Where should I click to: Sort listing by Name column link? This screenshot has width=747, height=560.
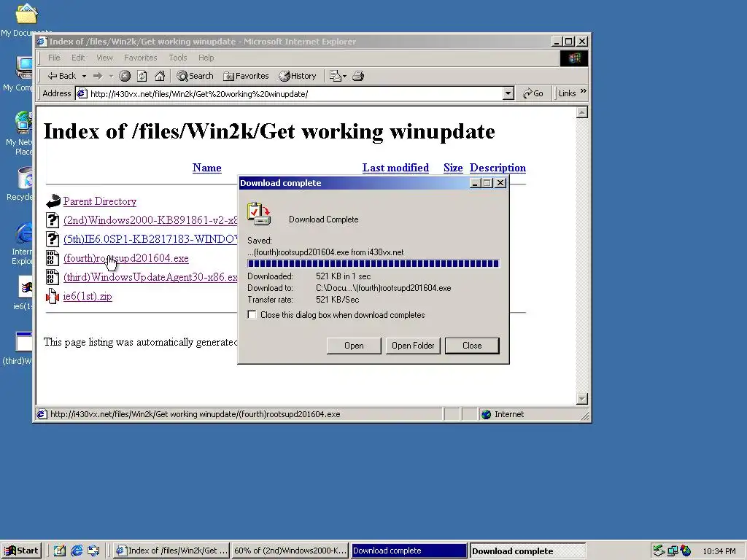[206, 168]
